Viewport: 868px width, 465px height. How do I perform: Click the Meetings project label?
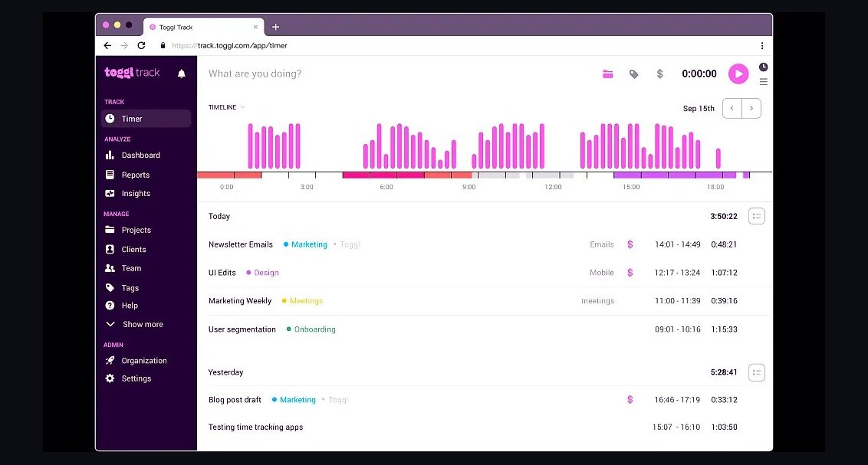click(x=306, y=301)
